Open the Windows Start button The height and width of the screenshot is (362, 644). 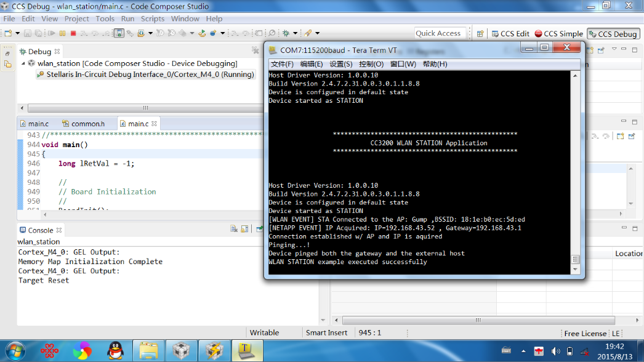[15, 351]
